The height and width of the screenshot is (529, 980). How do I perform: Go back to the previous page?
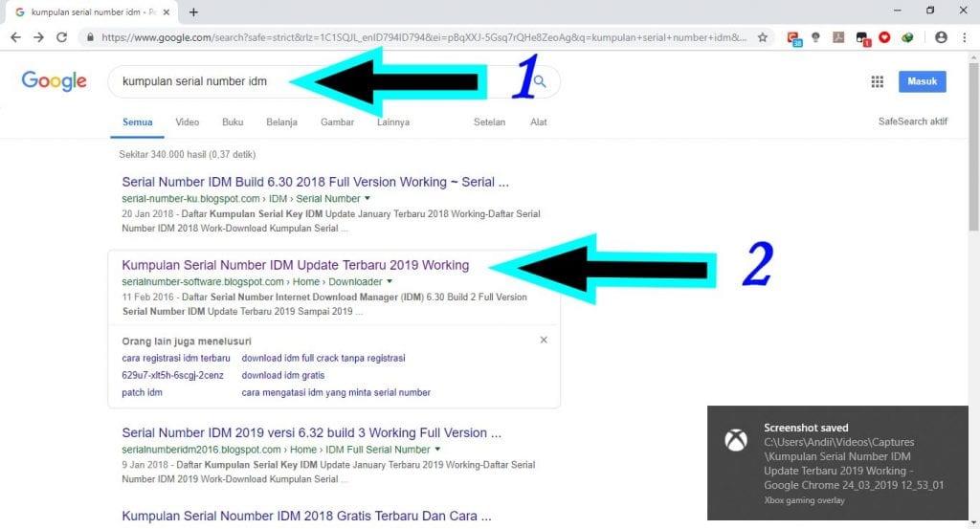(x=15, y=37)
